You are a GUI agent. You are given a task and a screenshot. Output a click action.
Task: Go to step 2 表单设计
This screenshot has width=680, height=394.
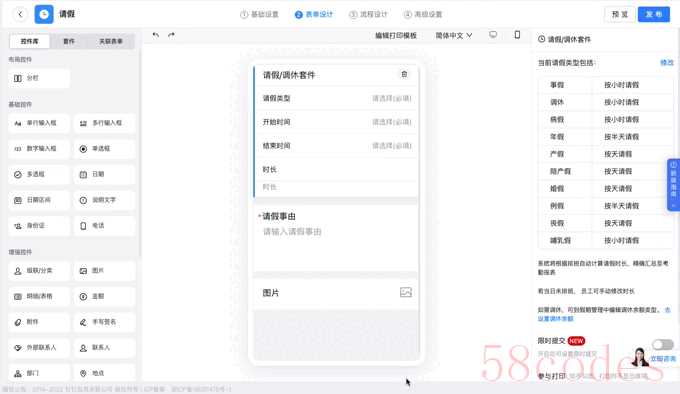point(314,14)
